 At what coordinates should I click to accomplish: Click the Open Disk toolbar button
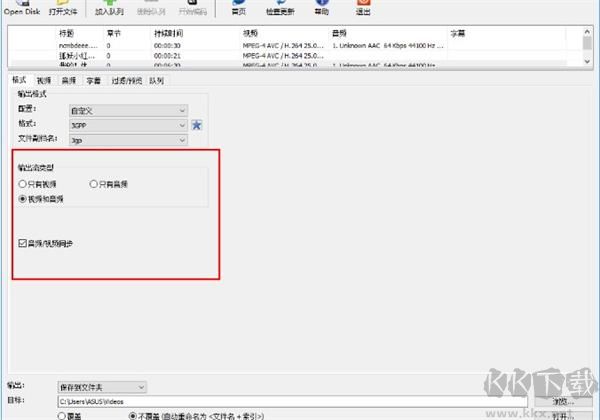(22, 8)
